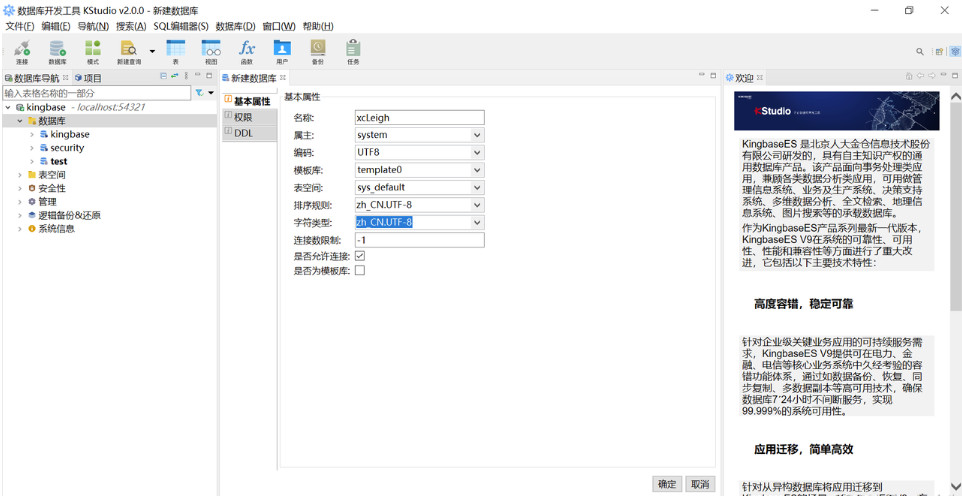The image size is (962, 496).
Task: Open the navigator view menu dots icon
Action: 187,76
